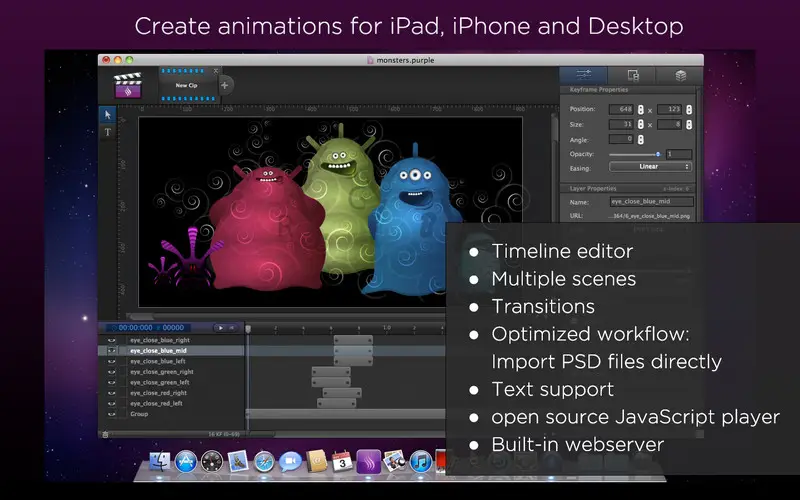
Task: Close the New Clip thumbnail
Action: click(216, 71)
